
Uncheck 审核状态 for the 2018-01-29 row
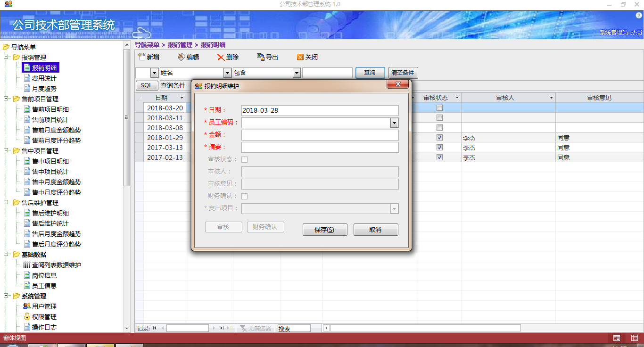(x=439, y=138)
